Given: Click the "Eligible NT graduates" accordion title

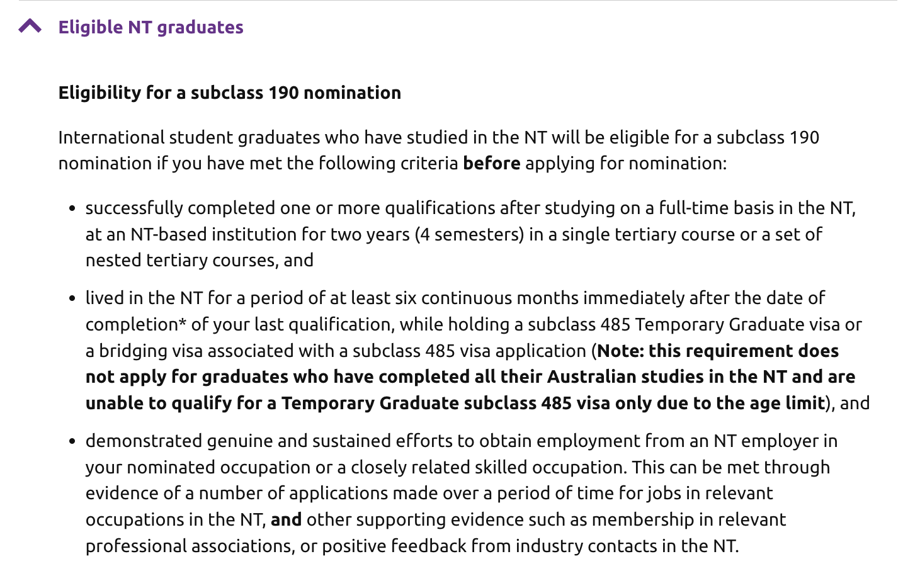Looking at the screenshot, I should [x=150, y=27].
